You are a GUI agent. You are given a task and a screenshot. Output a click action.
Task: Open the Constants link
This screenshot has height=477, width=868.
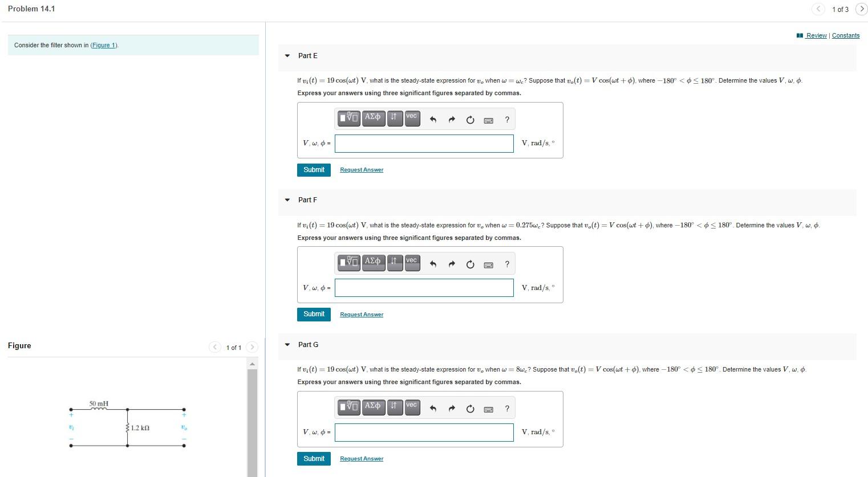point(846,35)
